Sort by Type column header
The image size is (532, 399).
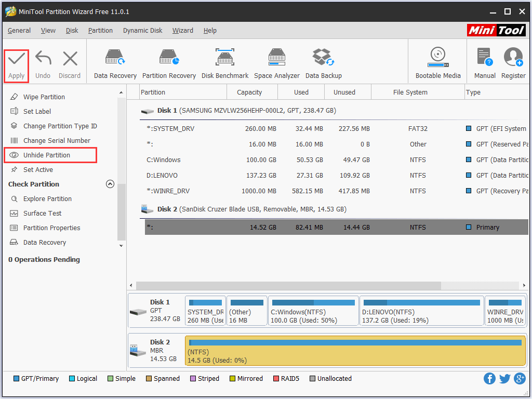(497, 92)
